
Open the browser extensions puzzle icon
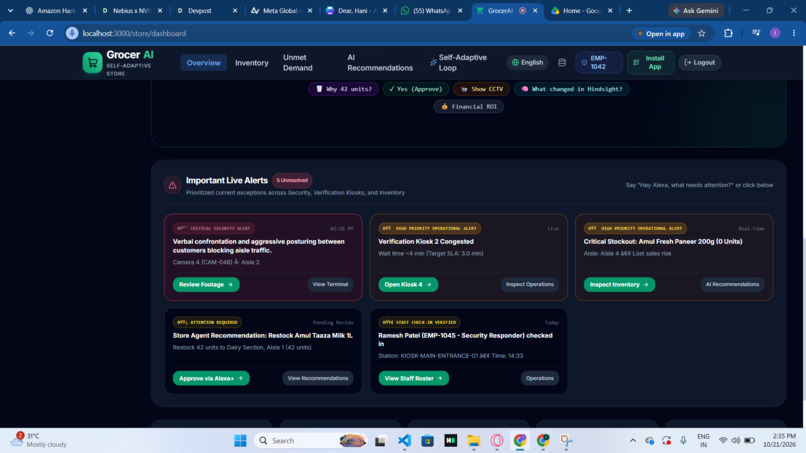pyautogui.click(x=728, y=33)
